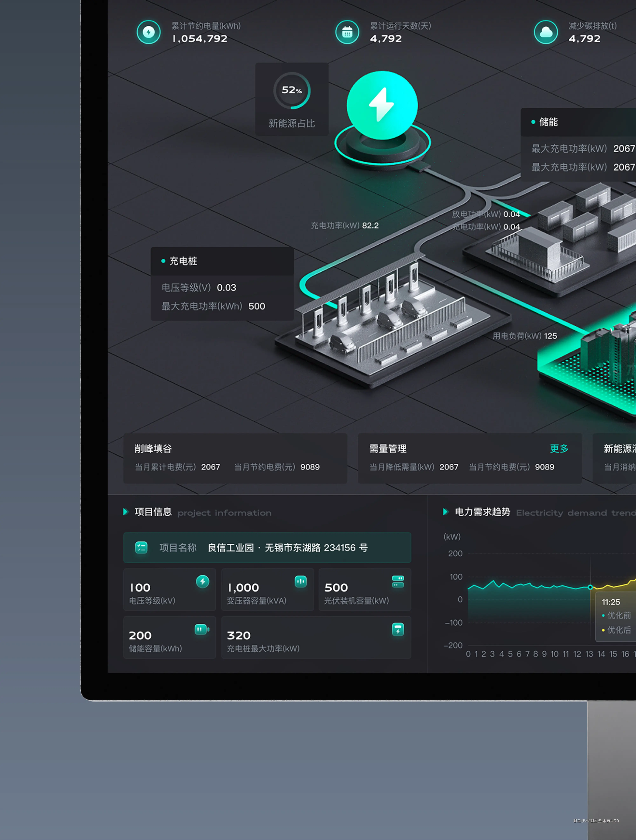Click the 1,054,792 saved electricity value
636x840 pixels.
pyautogui.click(x=200, y=39)
